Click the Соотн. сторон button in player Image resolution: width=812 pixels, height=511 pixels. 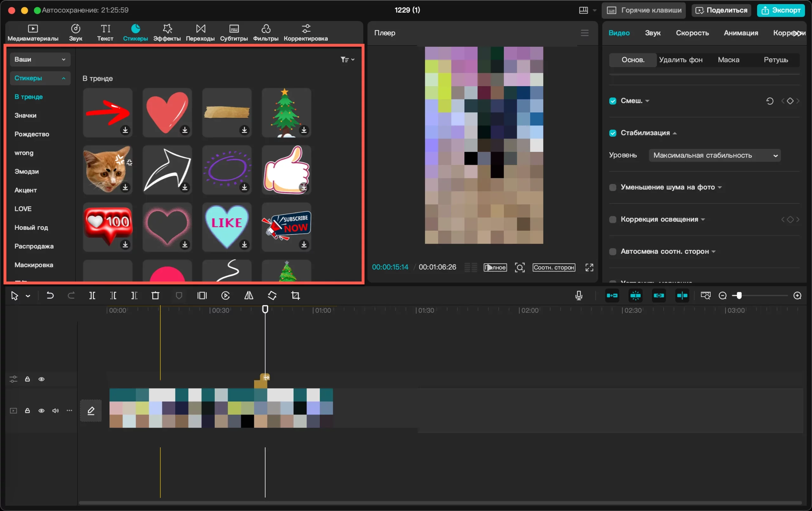554,267
